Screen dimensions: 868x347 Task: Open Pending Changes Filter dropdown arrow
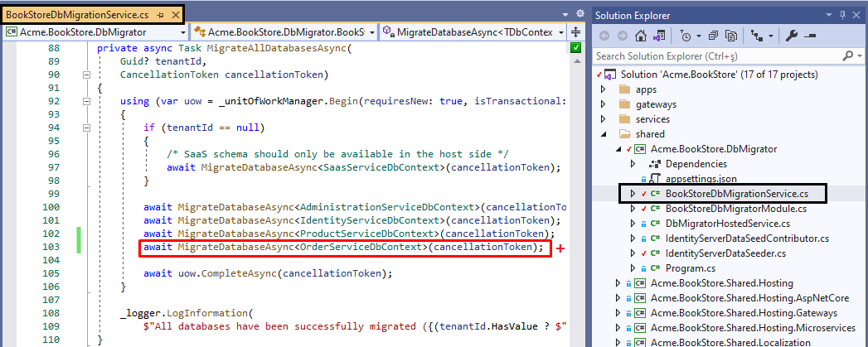(x=699, y=36)
